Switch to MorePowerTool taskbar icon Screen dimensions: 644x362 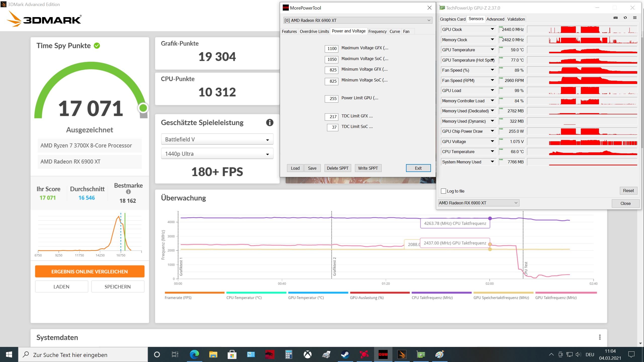coord(383,354)
